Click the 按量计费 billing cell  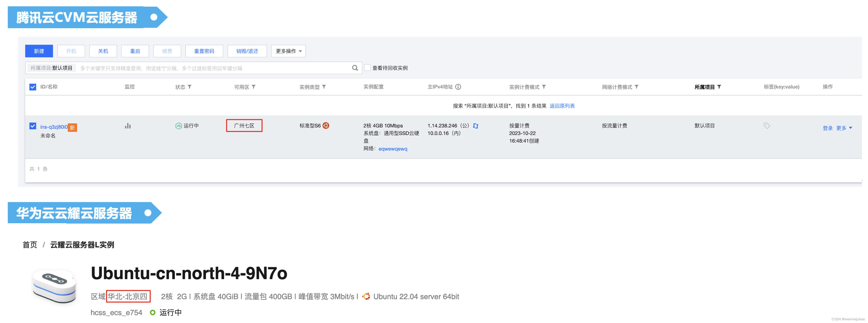click(519, 126)
